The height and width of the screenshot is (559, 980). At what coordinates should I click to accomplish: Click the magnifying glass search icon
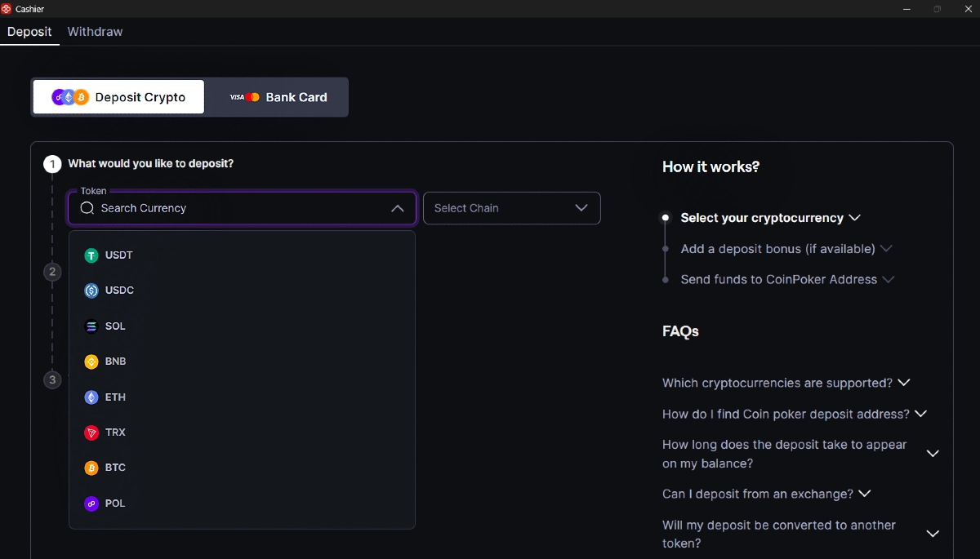point(87,208)
